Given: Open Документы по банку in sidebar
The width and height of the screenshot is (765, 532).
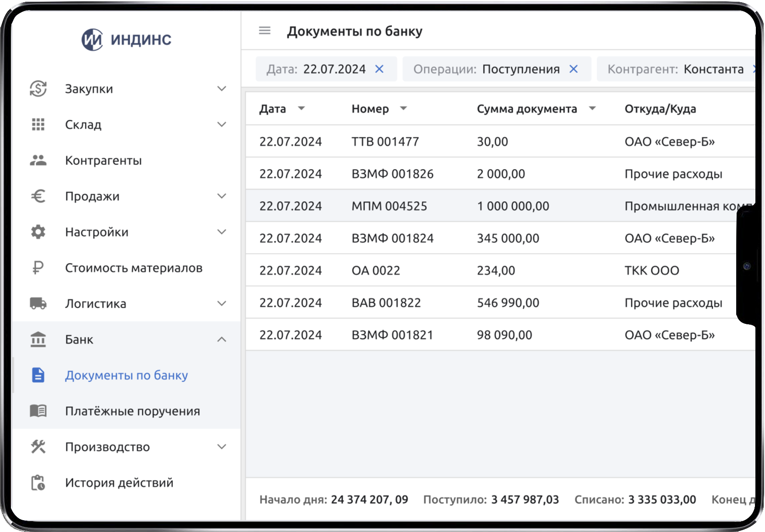Looking at the screenshot, I should click(x=127, y=375).
